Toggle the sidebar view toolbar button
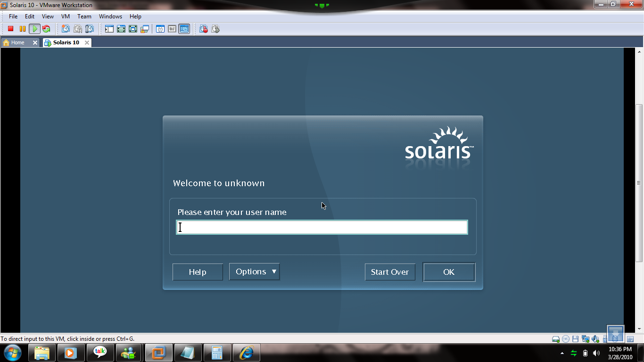 click(109, 29)
